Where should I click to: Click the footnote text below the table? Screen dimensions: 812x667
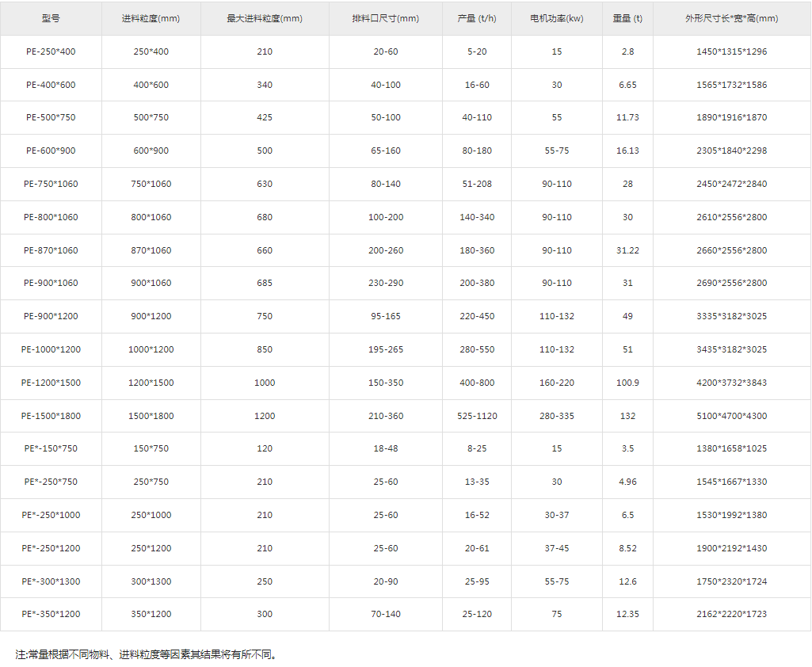tap(147, 654)
